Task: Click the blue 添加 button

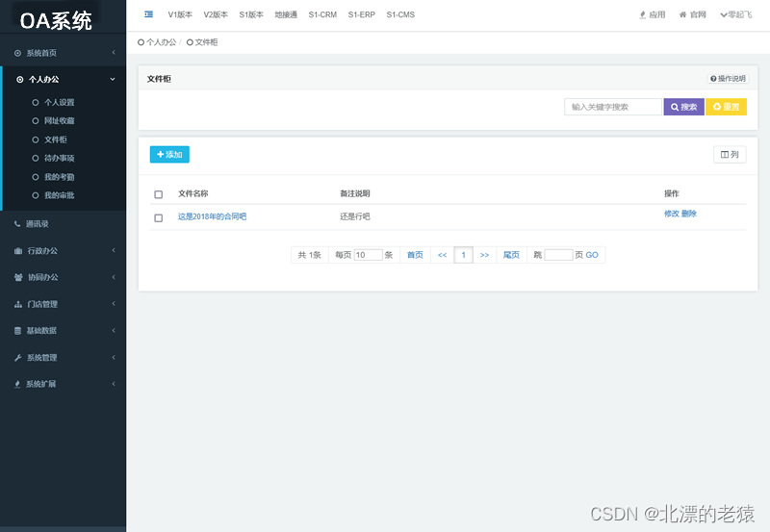Action: click(x=169, y=154)
